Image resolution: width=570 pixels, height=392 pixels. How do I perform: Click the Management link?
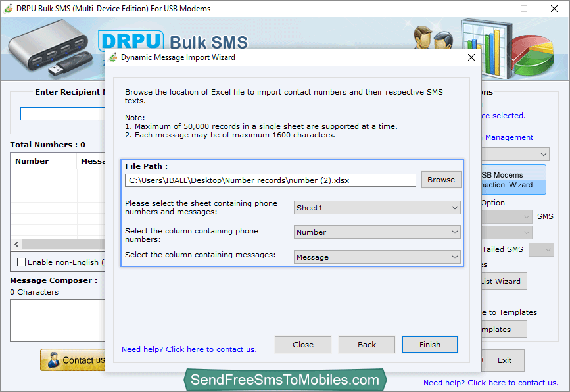[x=509, y=137]
